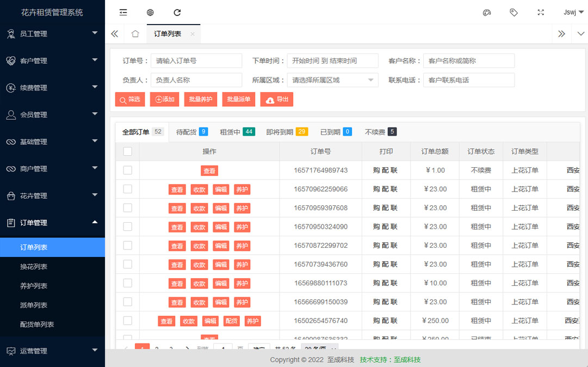Click the 导出 export button
The width and height of the screenshot is (588, 367).
[277, 100]
